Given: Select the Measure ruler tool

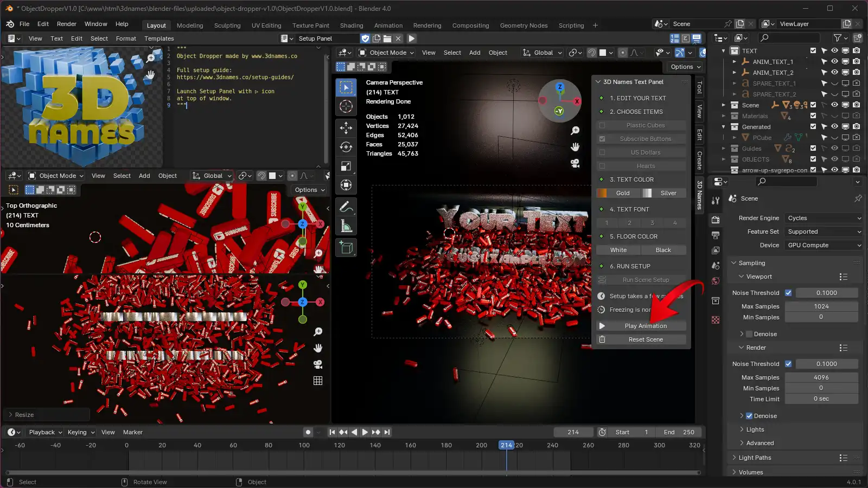Looking at the screenshot, I should (x=346, y=226).
